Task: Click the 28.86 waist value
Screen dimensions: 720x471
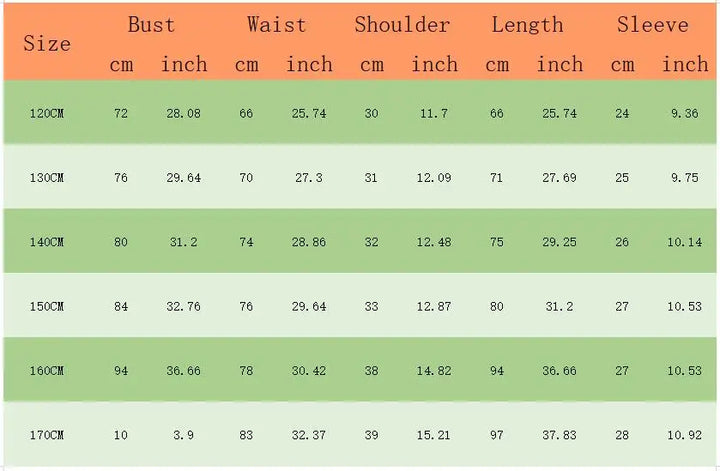Action: tap(309, 242)
